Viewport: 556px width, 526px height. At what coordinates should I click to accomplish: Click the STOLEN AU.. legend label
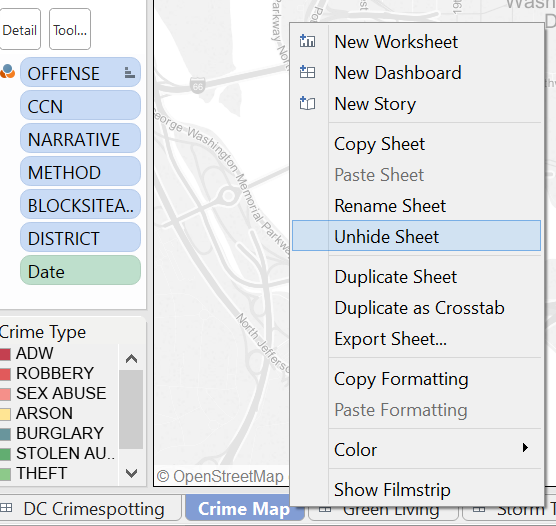[x=66, y=453]
